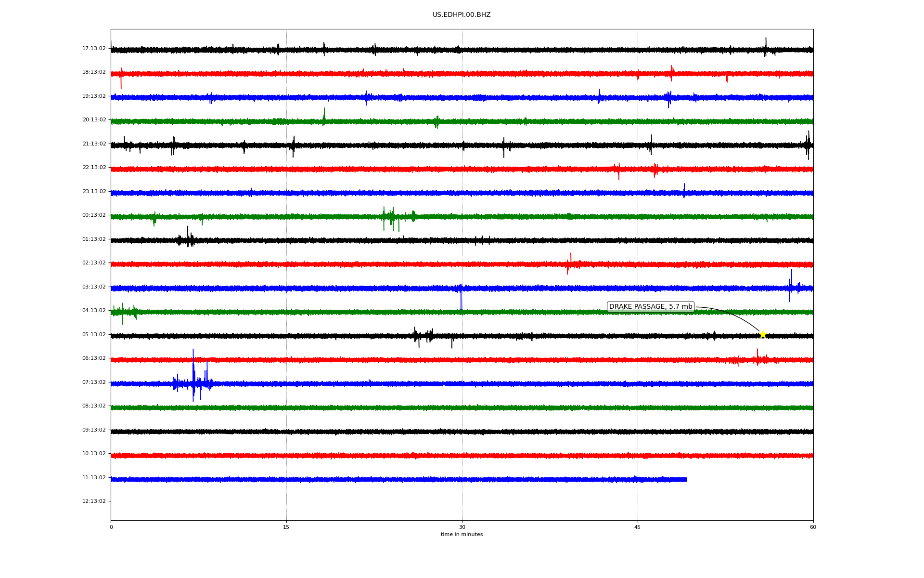This screenshot has height=578, width=924.
Task: Click the x-axis tick label 45
Action: point(638,527)
